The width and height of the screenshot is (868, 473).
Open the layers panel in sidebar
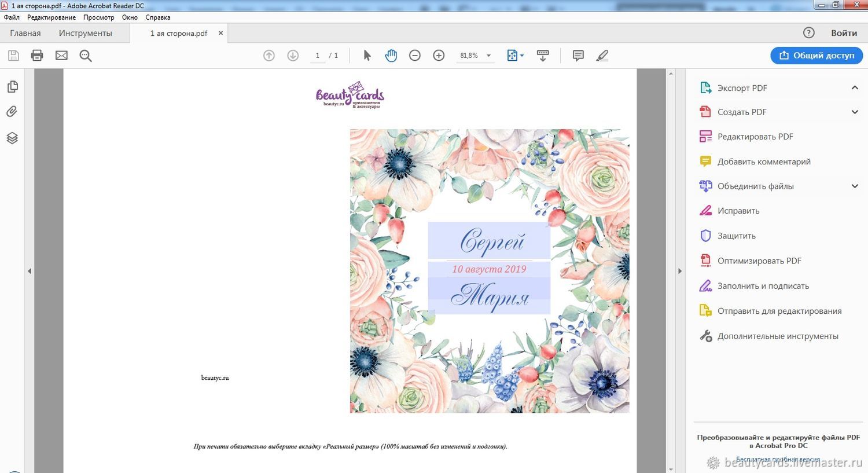[x=12, y=138]
